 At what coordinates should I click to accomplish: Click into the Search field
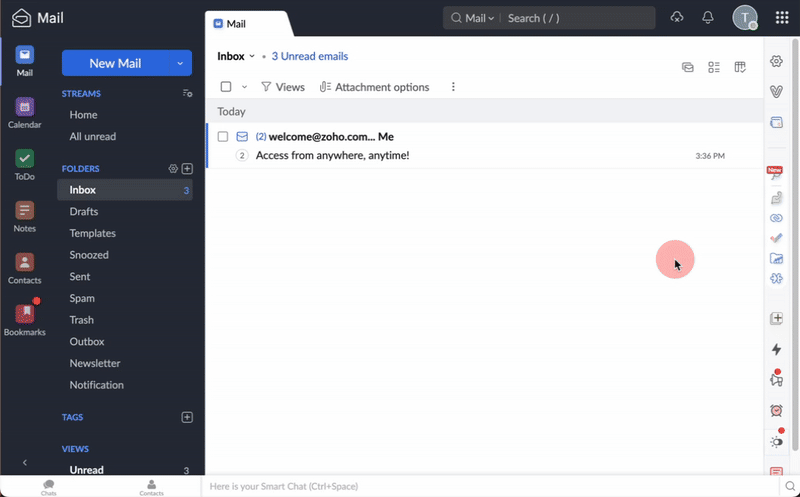click(575, 18)
